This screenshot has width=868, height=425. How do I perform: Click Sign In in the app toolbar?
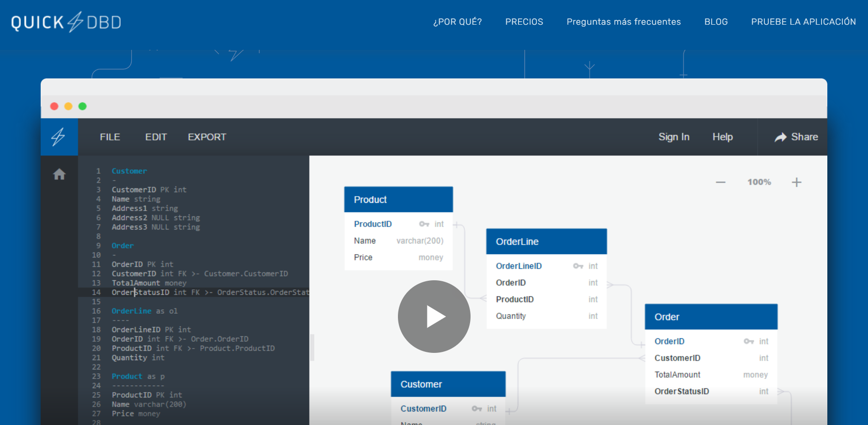pyautogui.click(x=674, y=137)
